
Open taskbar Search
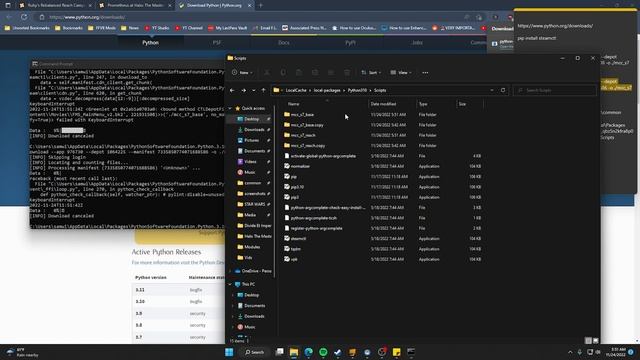255,352
